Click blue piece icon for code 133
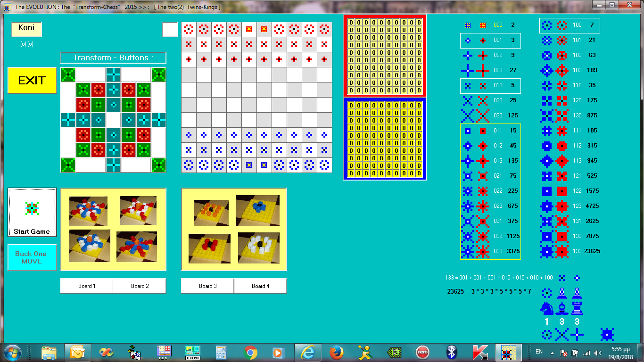 coord(547,251)
